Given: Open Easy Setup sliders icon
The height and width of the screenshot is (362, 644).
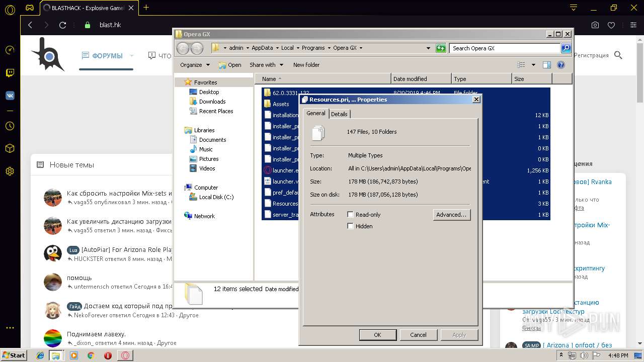Looking at the screenshot, I should [633, 25].
